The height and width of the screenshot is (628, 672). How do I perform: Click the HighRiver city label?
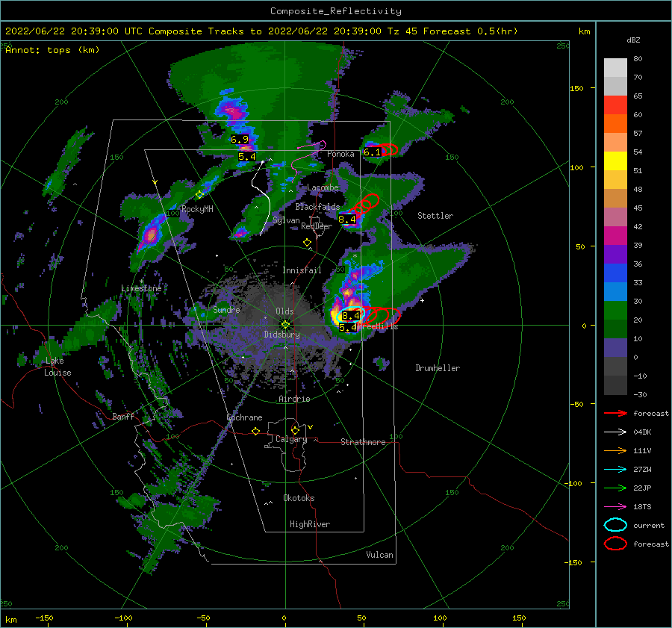(310, 524)
